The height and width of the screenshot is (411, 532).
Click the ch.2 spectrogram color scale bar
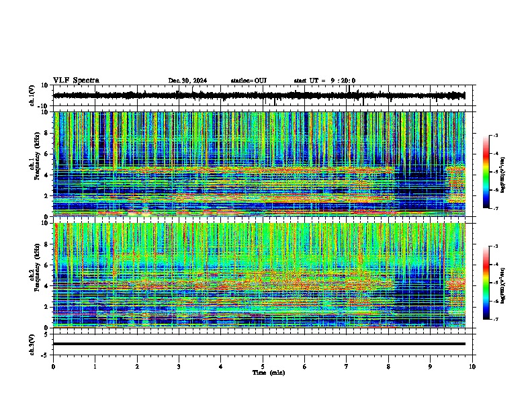coord(486,283)
